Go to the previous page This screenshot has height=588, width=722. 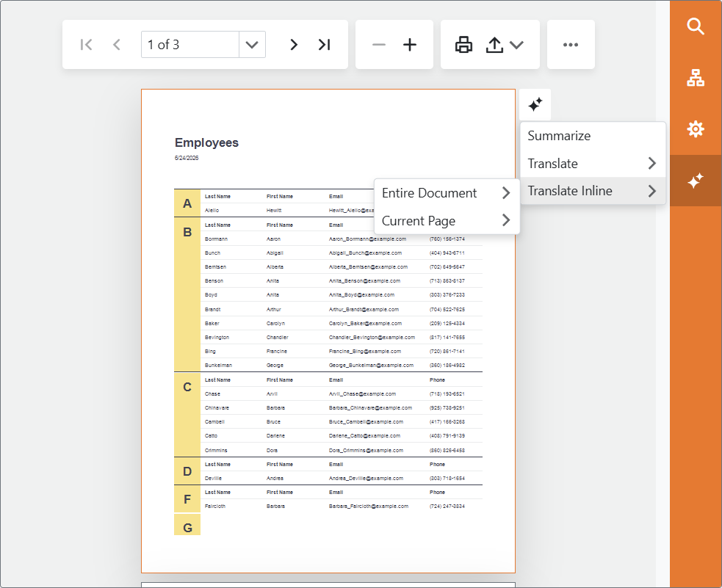pos(117,45)
